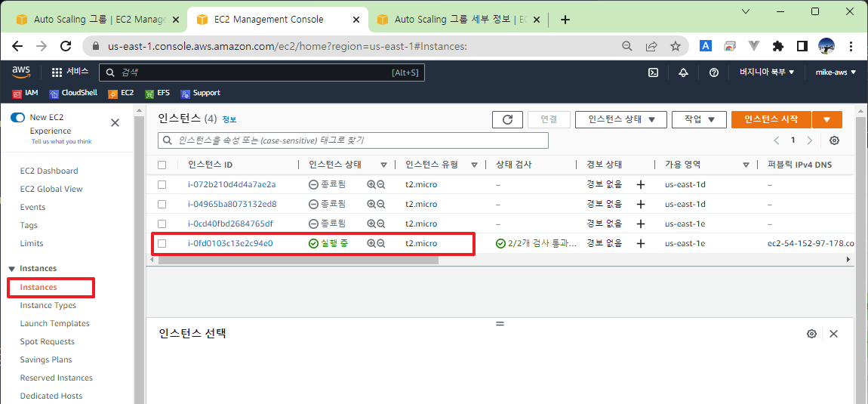Refresh the instances list
Viewport: 868px width, 404px height.
(507, 119)
